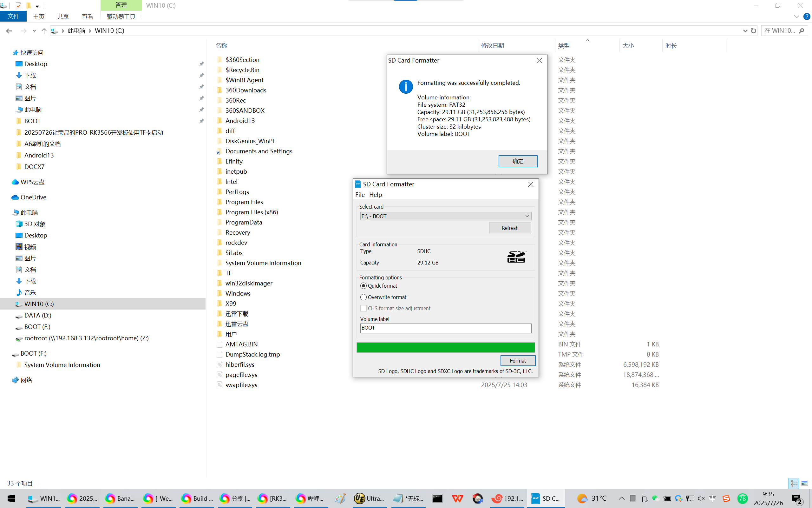Click Refresh button in SD Card Formatter
The height and width of the screenshot is (508, 812).
[510, 228]
